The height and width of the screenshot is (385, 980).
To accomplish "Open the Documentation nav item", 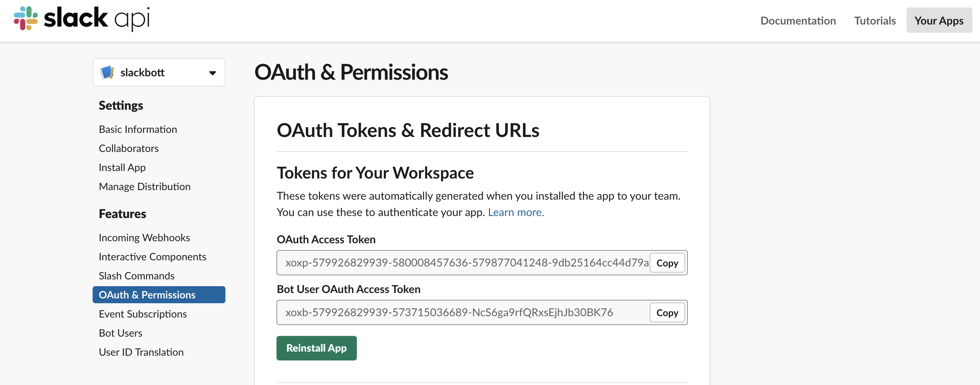I will click(798, 20).
